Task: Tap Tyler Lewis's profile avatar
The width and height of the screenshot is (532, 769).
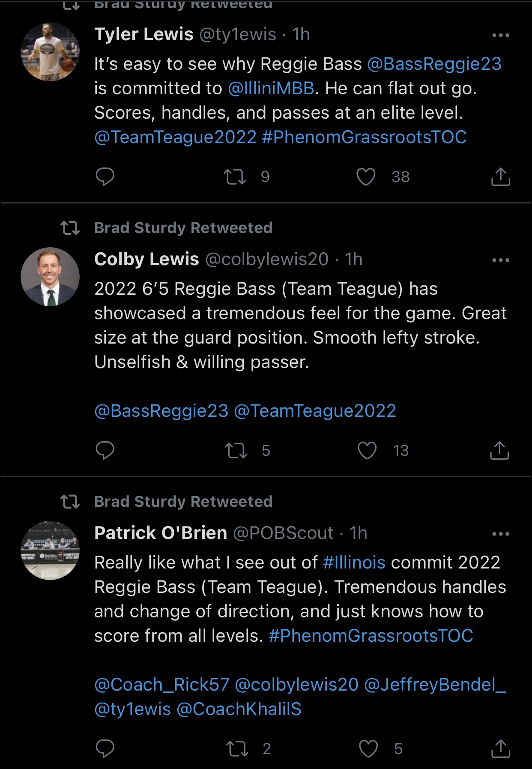Action: point(50,52)
